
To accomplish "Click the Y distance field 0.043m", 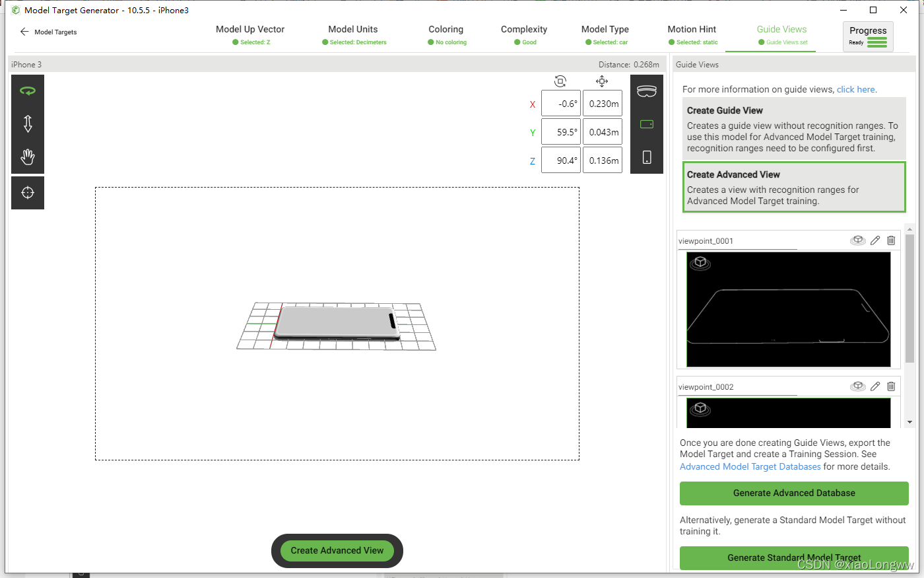I will coord(603,132).
